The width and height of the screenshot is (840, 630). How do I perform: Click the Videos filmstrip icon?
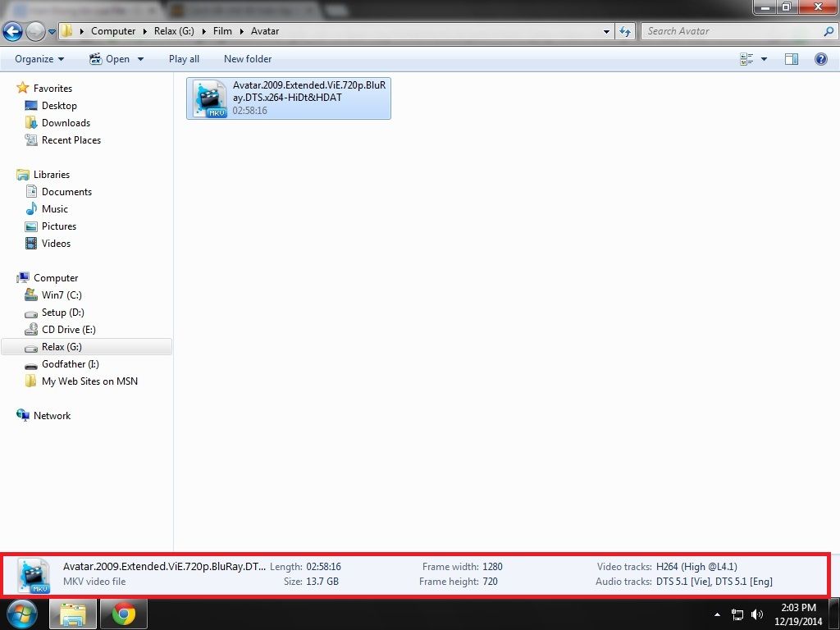(x=32, y=243)
